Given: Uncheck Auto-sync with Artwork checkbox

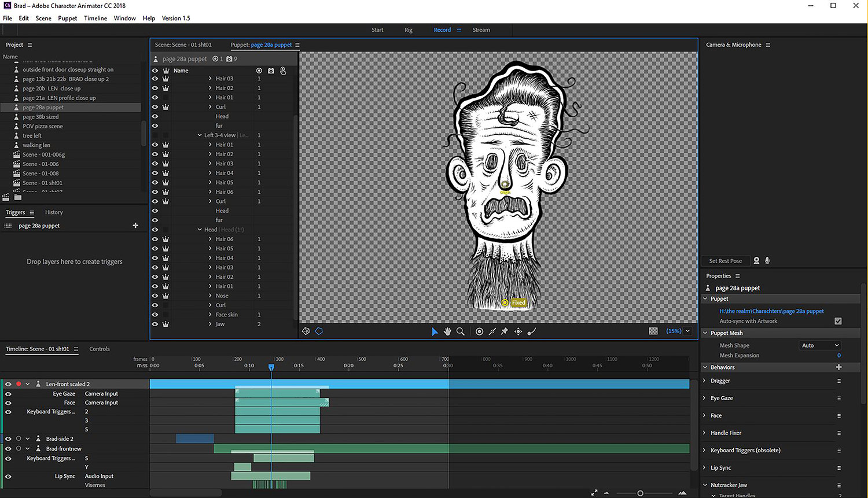Looking at the screenshot, I should (838, 321).
